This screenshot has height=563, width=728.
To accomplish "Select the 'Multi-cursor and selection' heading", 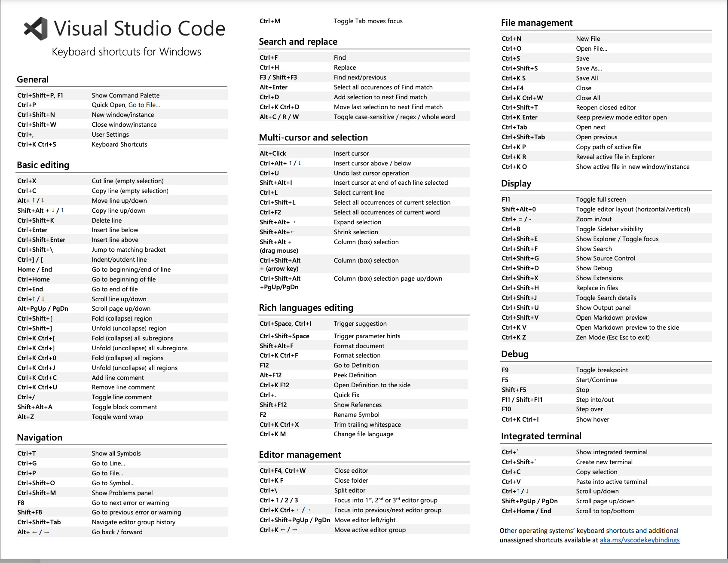I will [x=313, y=137].
